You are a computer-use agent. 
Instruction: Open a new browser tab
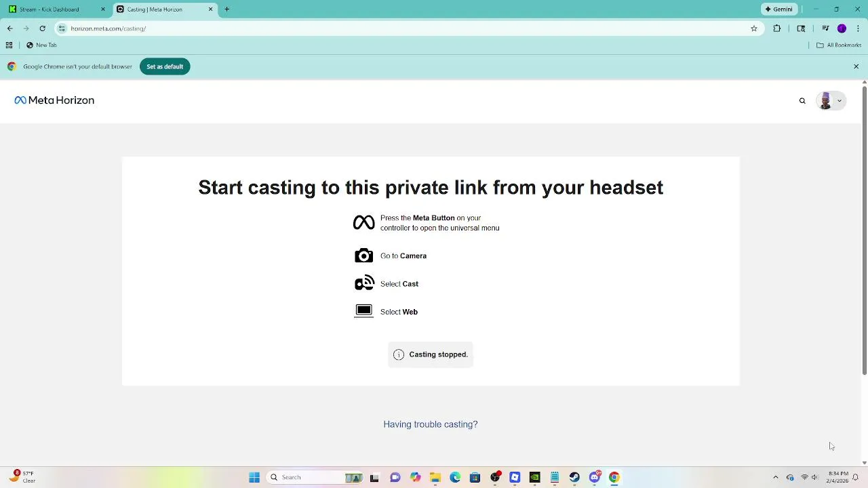[227, 9]
